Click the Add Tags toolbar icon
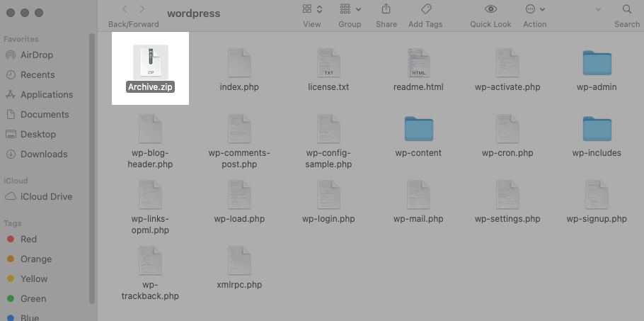The width and height of the screenshot is (644, 321). (426, 9)
